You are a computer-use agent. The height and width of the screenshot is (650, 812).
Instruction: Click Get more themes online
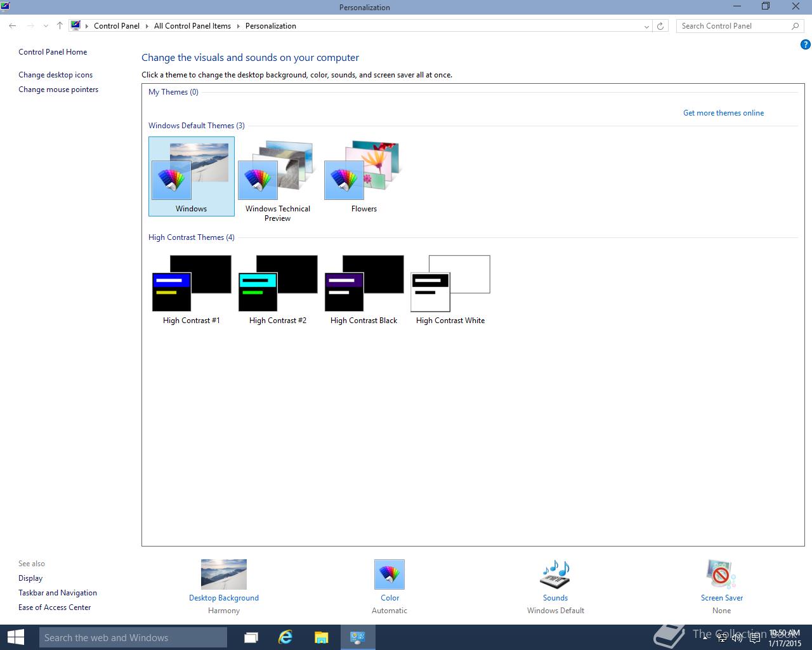[x=723, y=113]
